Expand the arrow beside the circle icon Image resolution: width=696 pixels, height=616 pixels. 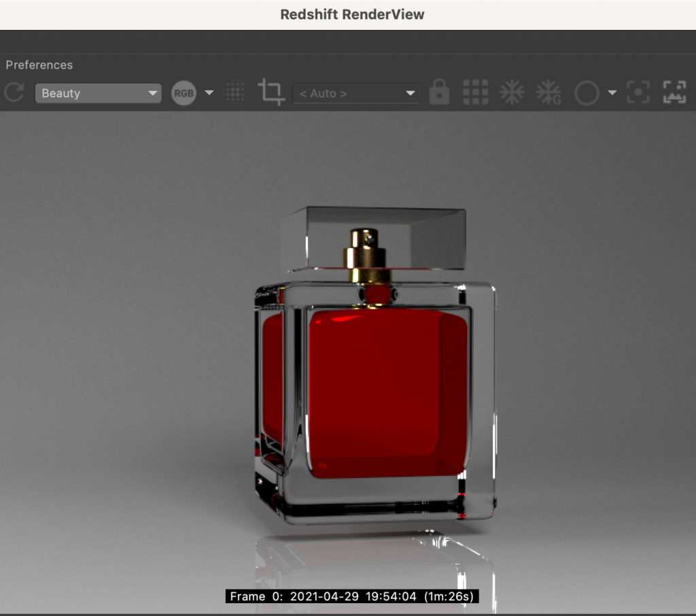612,93
